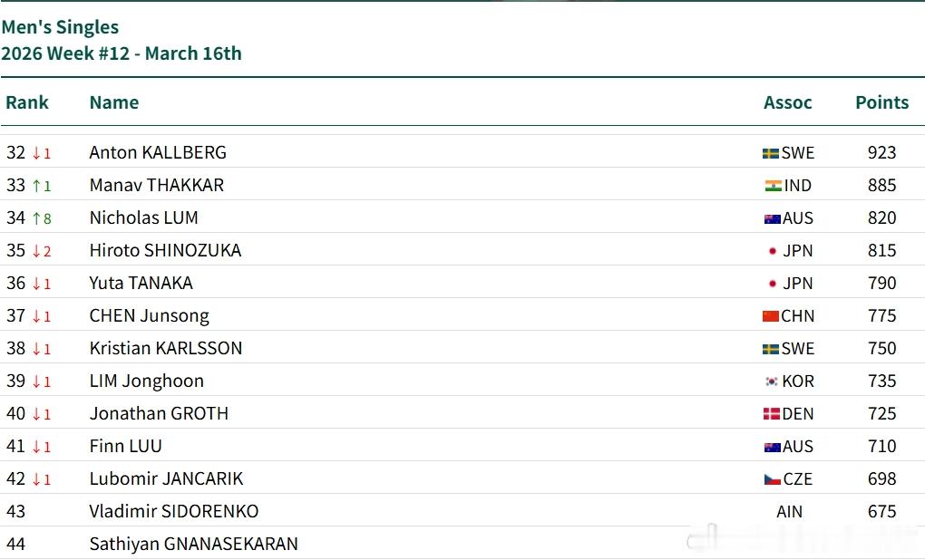Sort table by Rank column header
The image size is (925, 560).
click(x=27, y=102)
